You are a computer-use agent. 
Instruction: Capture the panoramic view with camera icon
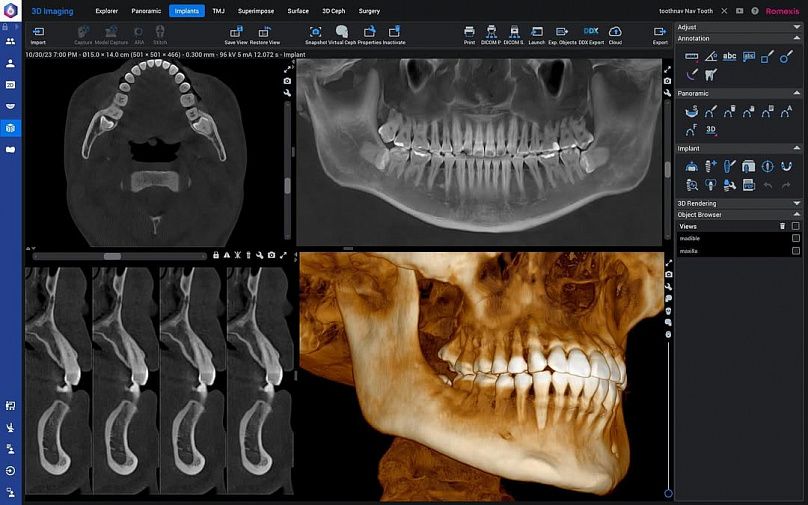click(667, 81)
